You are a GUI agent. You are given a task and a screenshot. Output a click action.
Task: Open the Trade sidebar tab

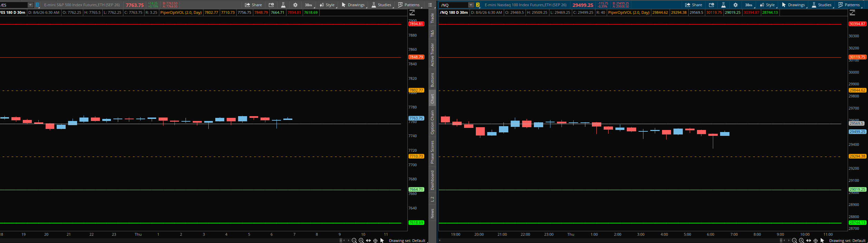pyautogui.click(x=432, y=18)
